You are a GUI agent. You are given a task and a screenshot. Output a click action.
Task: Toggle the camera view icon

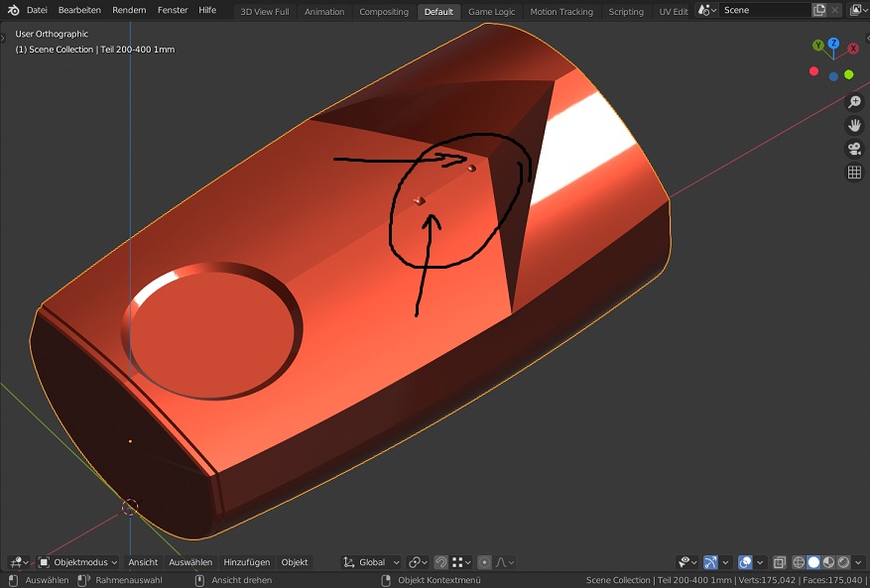pyautogui.click(x=853, y=149)
